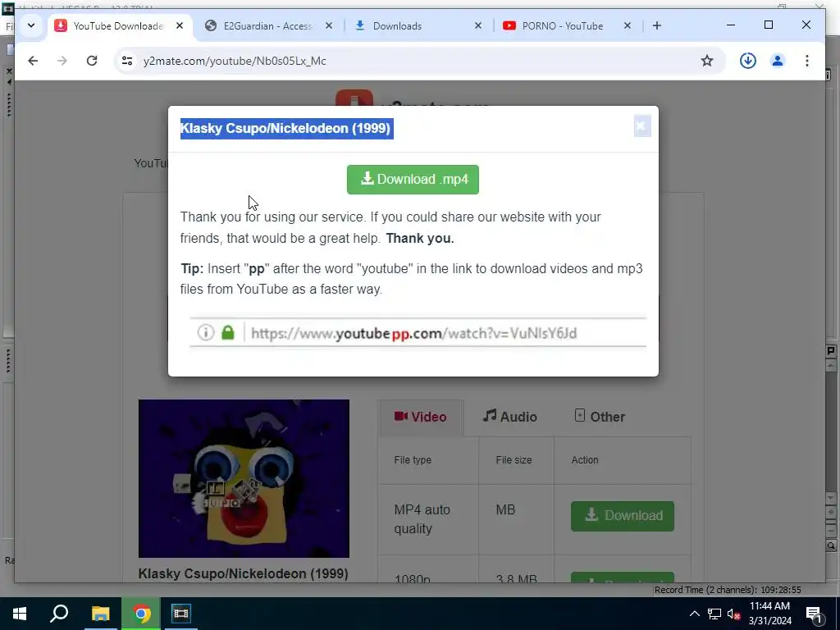The height and width of the screenshot is (630, 840).
Task: Minimize the Chrome window
Action: point(731,25)
